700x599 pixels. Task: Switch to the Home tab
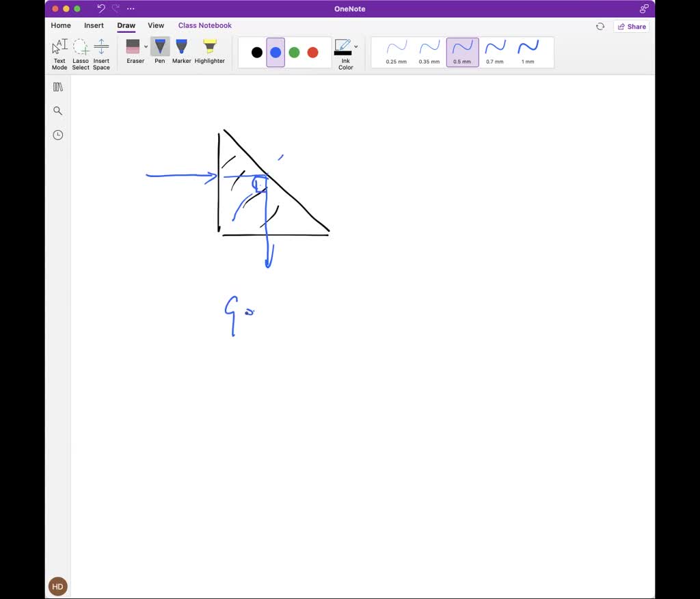(60, 25)
